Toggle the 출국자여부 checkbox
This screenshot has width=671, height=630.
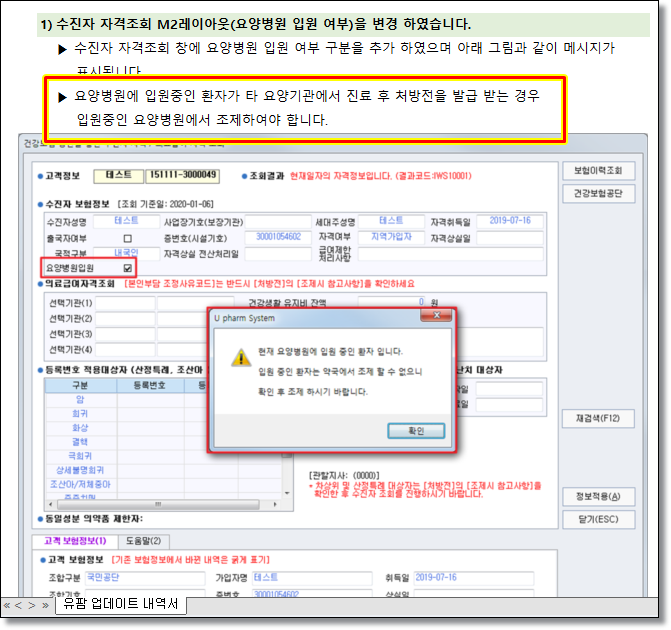[127, 238]
